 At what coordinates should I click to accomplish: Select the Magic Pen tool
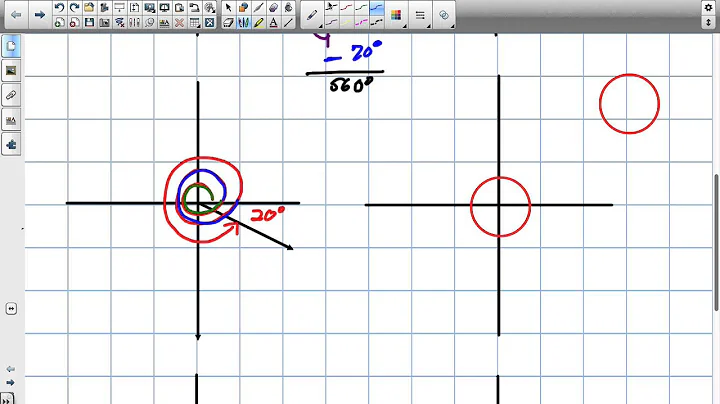tap(258, 7)
